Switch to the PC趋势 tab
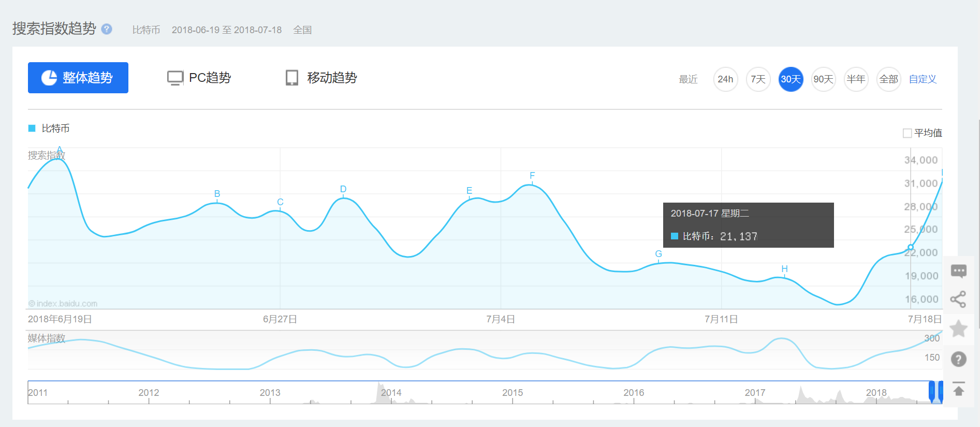 (x=199, y=78)
